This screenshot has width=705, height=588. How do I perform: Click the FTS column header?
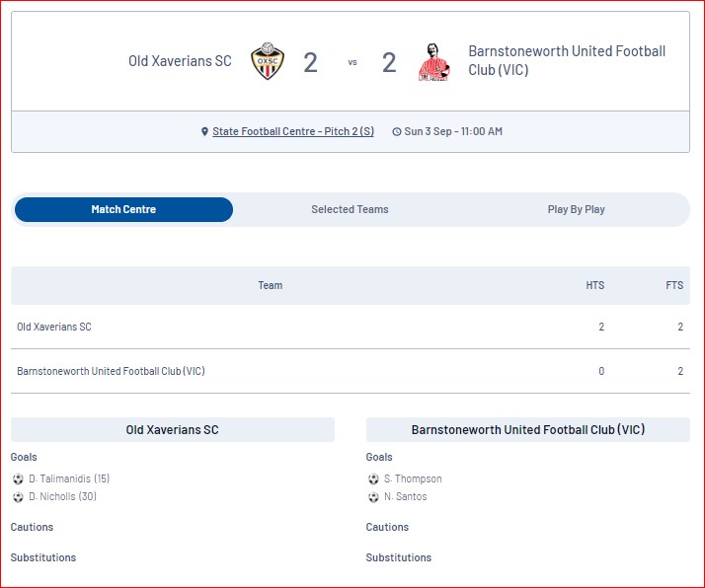click(674, 285)
